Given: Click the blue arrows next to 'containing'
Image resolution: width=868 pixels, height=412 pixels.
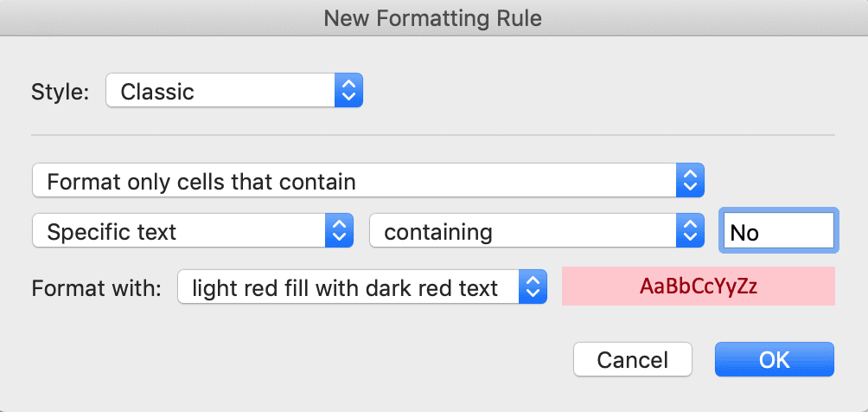Looking at the screenshot, I should pyautogui.click(x=689, y=232).
